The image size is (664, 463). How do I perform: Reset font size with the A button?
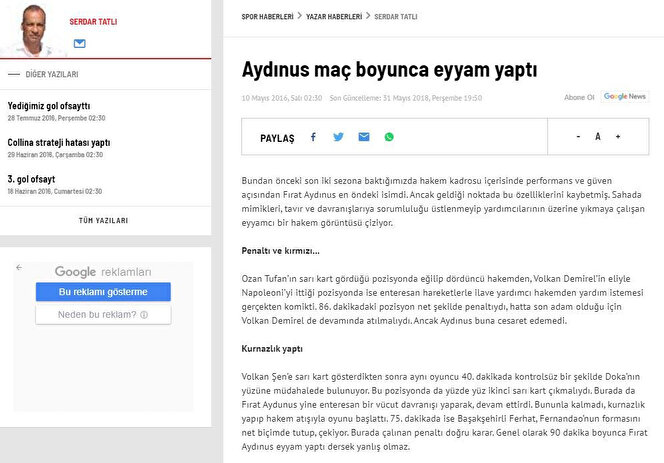(x=598, y=137)
